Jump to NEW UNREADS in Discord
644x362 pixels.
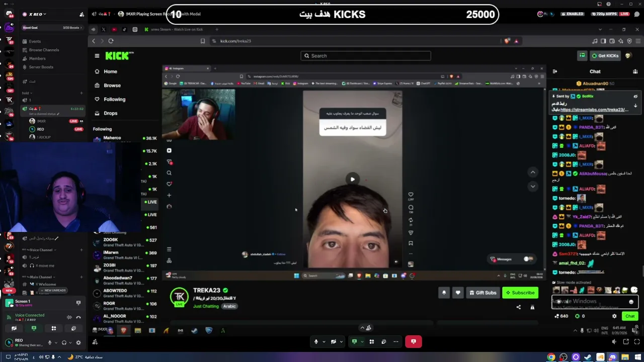pyautogui.click(x=54, y=291)
